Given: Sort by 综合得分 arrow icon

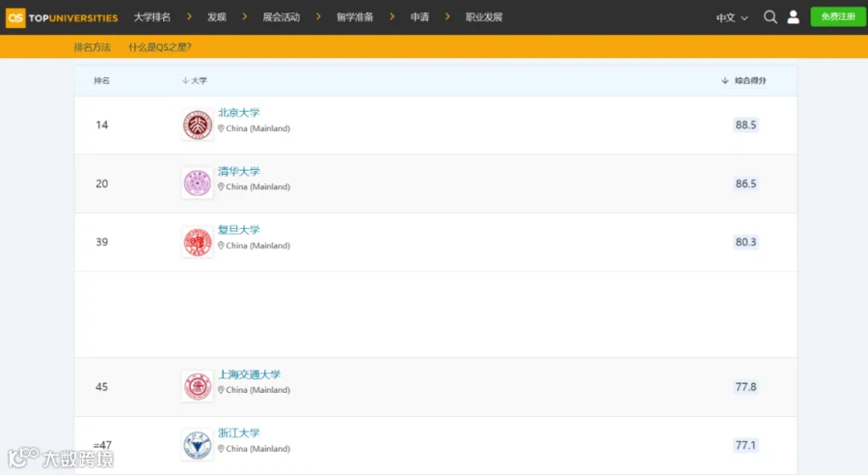Looking at the screenshot, I should (x=724, y=80).
